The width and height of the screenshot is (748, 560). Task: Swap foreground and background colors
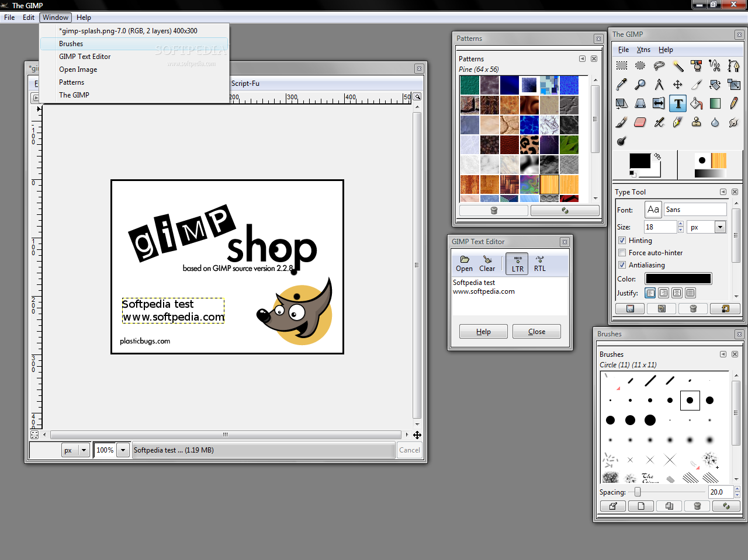point(657,156)
